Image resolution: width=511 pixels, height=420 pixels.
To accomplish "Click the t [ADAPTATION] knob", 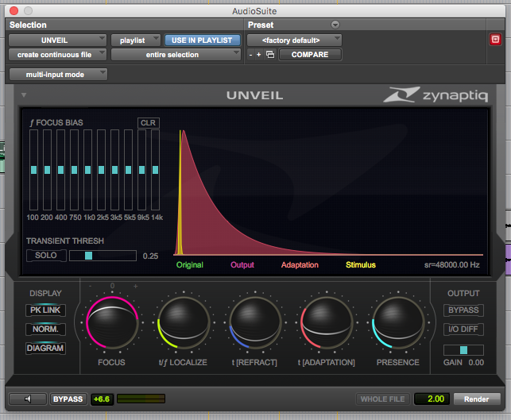I will pyautogui.click(x=327, y=322).
